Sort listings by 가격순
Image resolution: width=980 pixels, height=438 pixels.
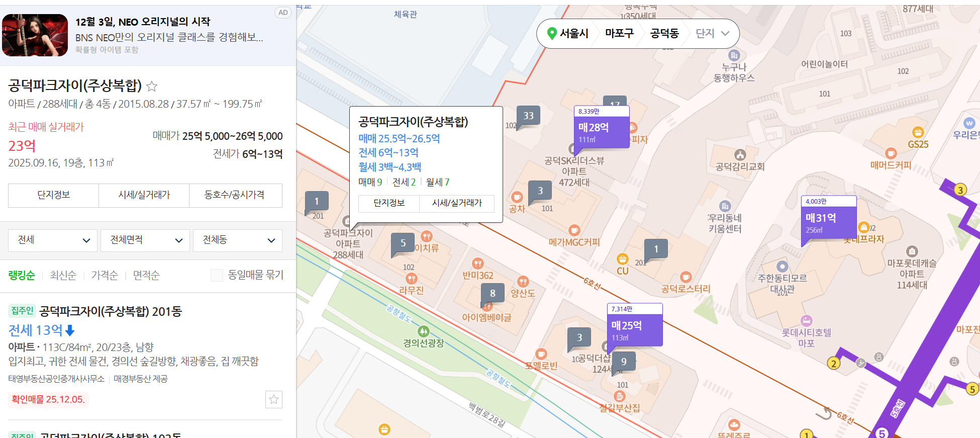(105, 275)
